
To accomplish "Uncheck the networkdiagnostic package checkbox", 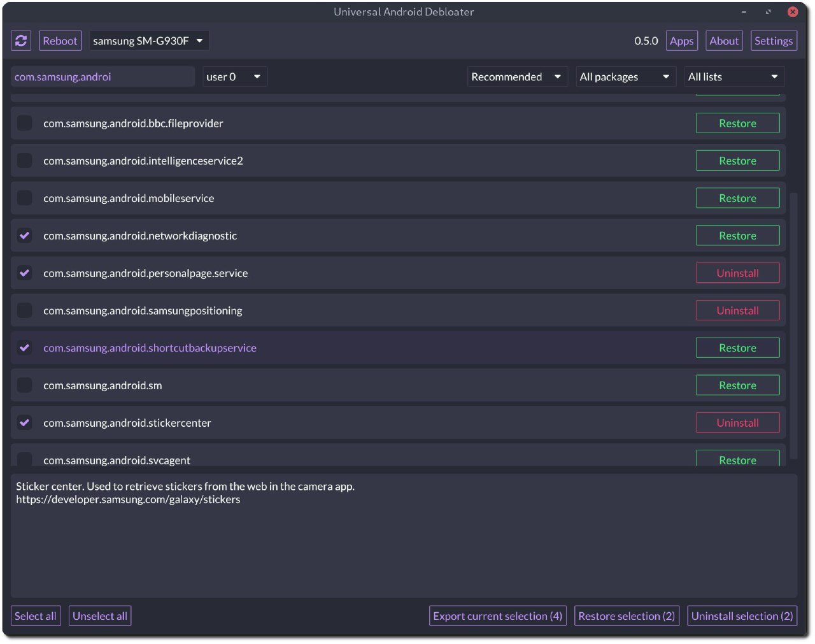I will [24, 236].
